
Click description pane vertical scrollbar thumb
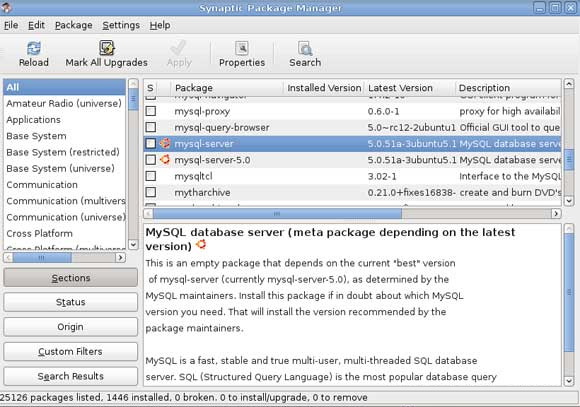click(x=569, y=292)
